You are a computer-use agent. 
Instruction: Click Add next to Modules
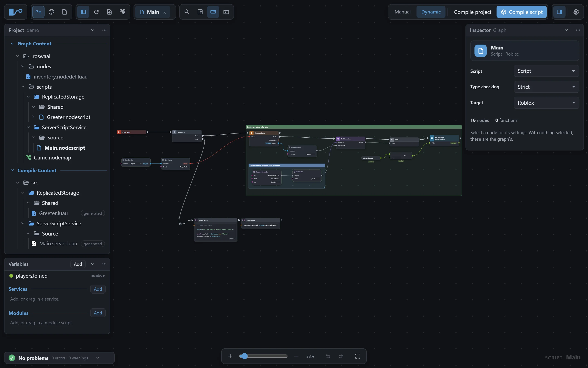coord(98,313)
